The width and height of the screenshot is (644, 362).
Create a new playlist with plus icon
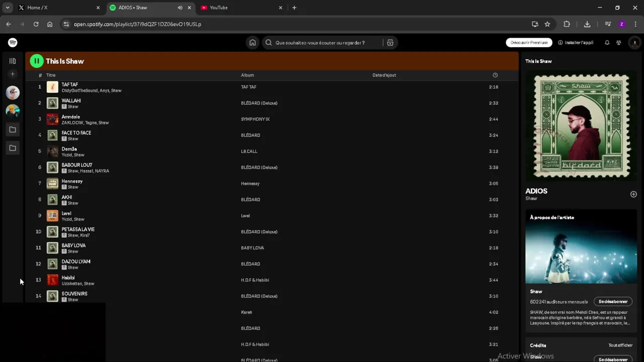click(13, 74)
